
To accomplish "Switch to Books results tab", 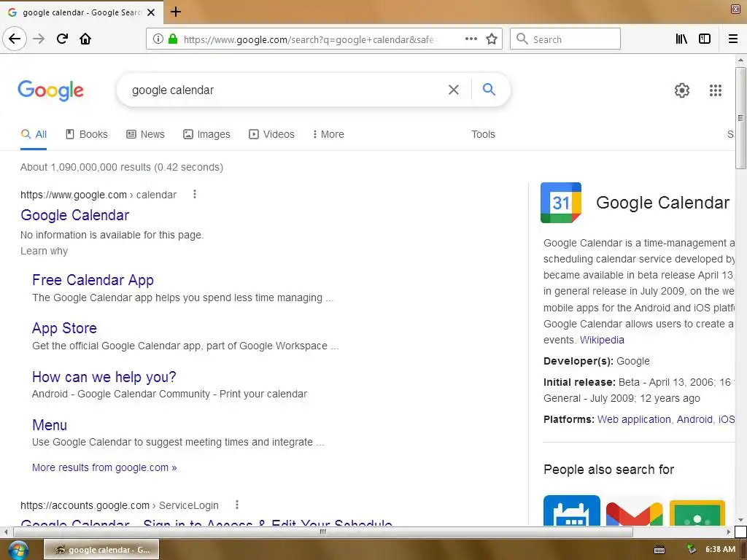I will [87, 134].
